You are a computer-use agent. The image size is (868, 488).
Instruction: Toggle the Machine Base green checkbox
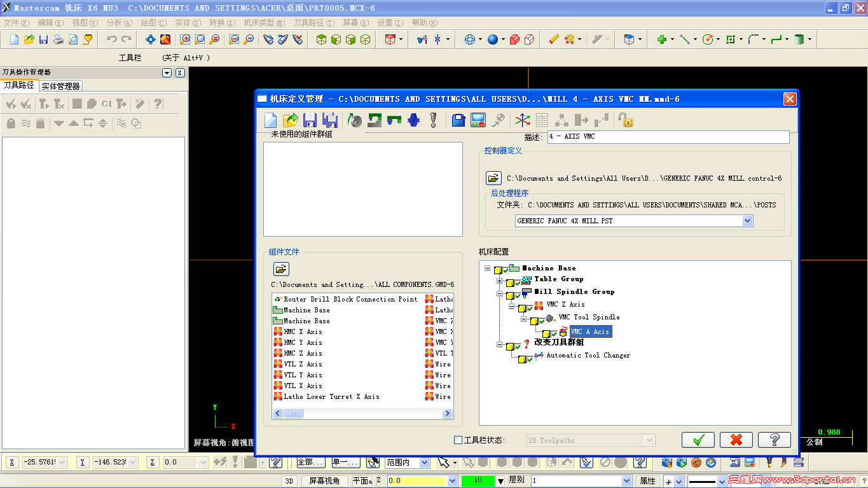(506, 269)
